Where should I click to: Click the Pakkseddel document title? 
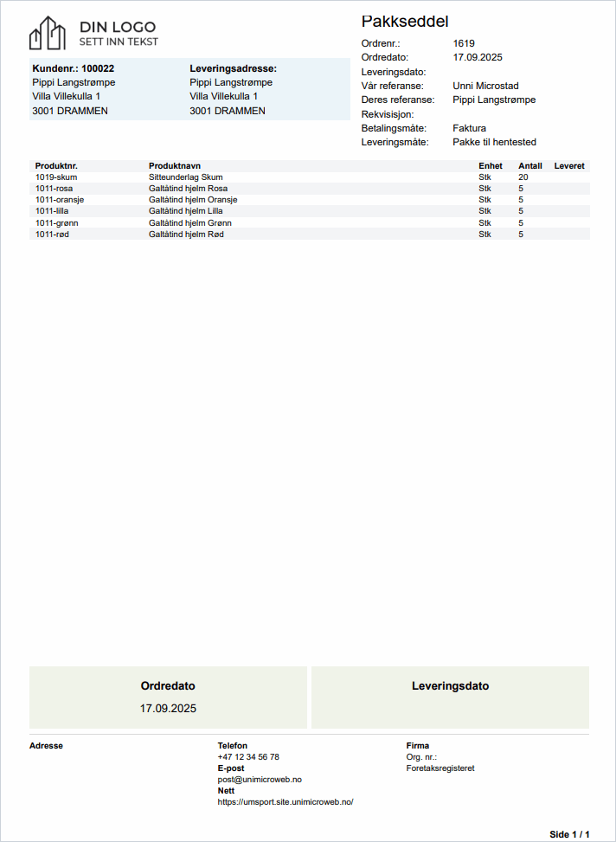[405, 22]
